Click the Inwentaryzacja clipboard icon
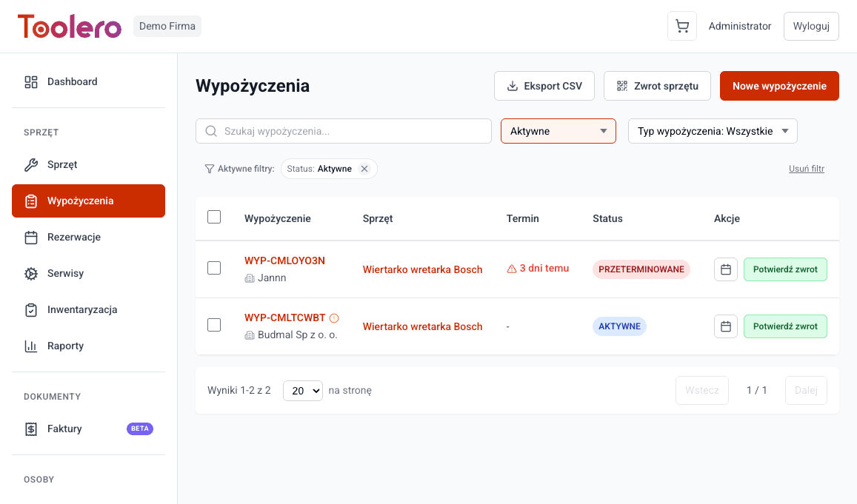This screenshot has height=504, width=857. [x=30, y=309]
